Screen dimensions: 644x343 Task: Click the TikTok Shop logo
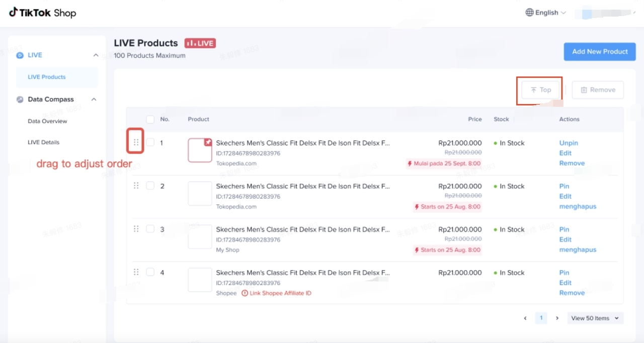42,13
